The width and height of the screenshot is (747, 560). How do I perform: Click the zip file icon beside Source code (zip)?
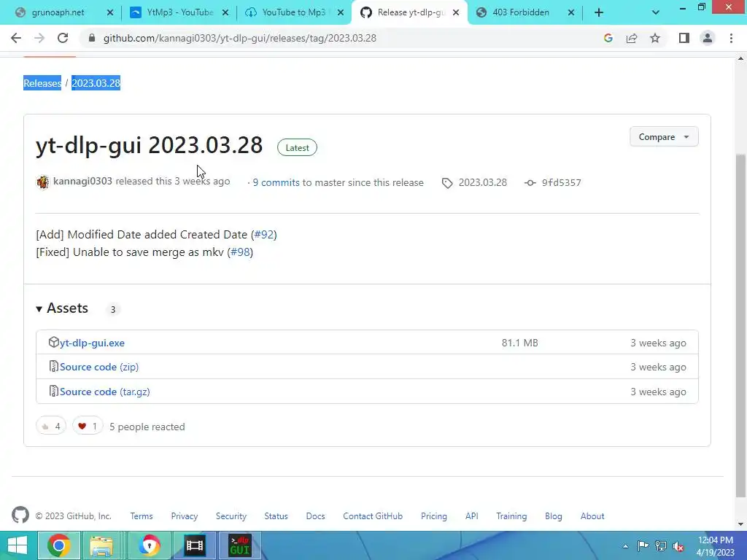click(53, 366)
